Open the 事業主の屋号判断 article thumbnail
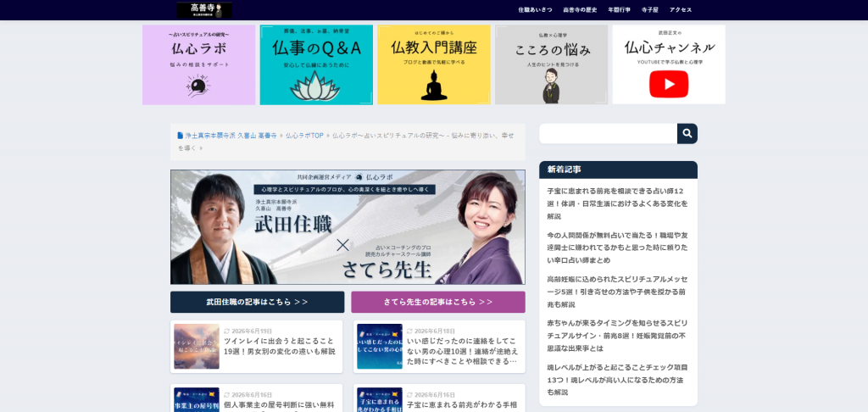The height and width of the screenshot is (412, 868). click(x=197, y=400)
